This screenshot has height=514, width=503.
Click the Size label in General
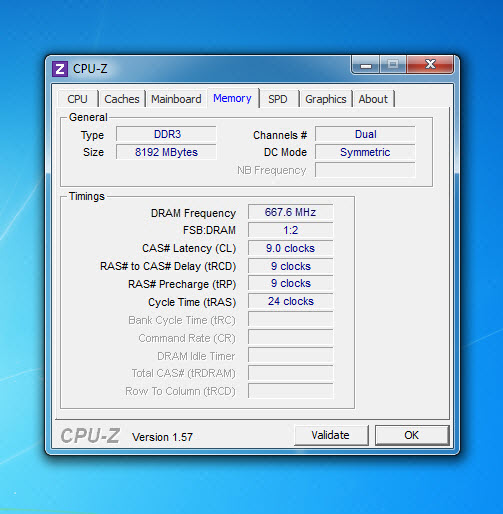93,152
